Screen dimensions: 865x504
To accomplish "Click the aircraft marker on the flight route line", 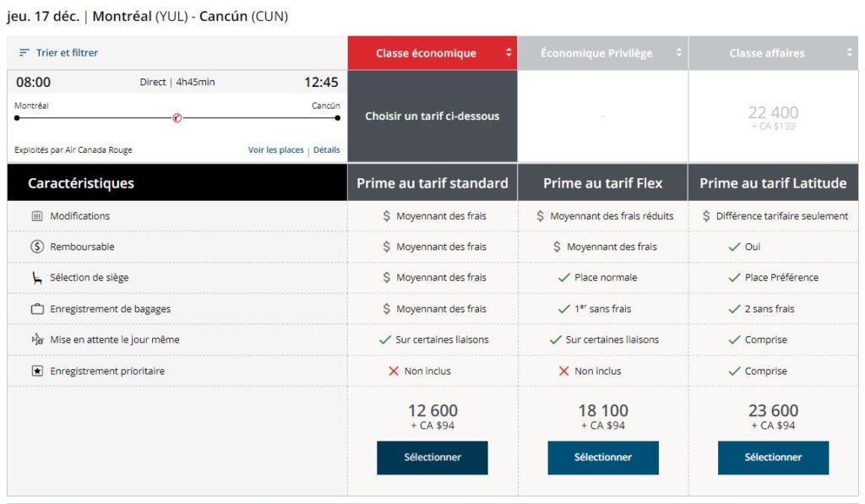I will pos(175,118).
